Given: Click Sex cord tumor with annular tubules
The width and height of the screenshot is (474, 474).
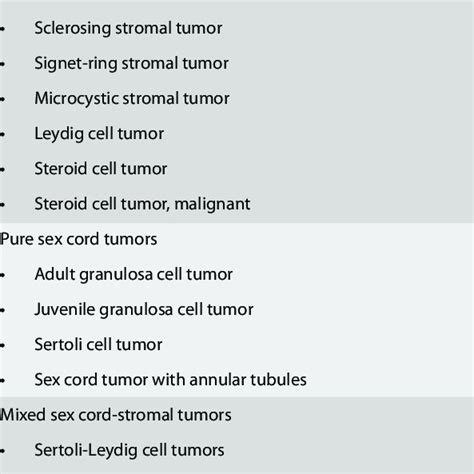Looking at the screenshot, I should [x=171, y=380].
